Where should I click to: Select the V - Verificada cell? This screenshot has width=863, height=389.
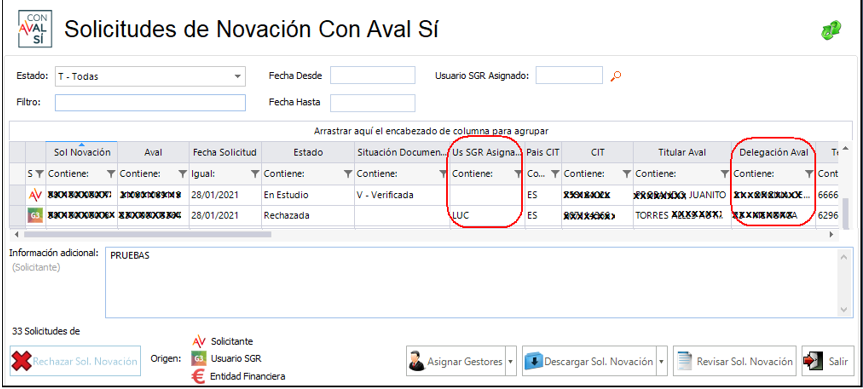click(402, 195)
